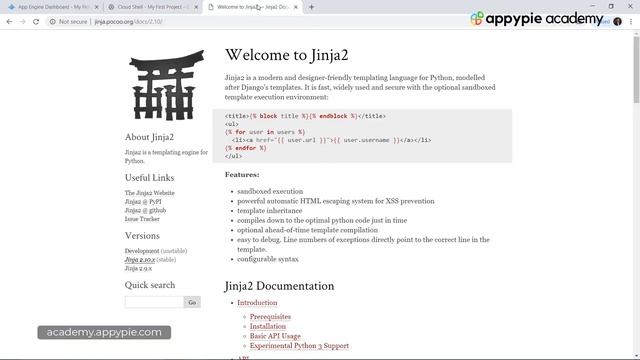640x360 pixels.
Task: Open the Not secure site info icon
Action: point(52,22)
